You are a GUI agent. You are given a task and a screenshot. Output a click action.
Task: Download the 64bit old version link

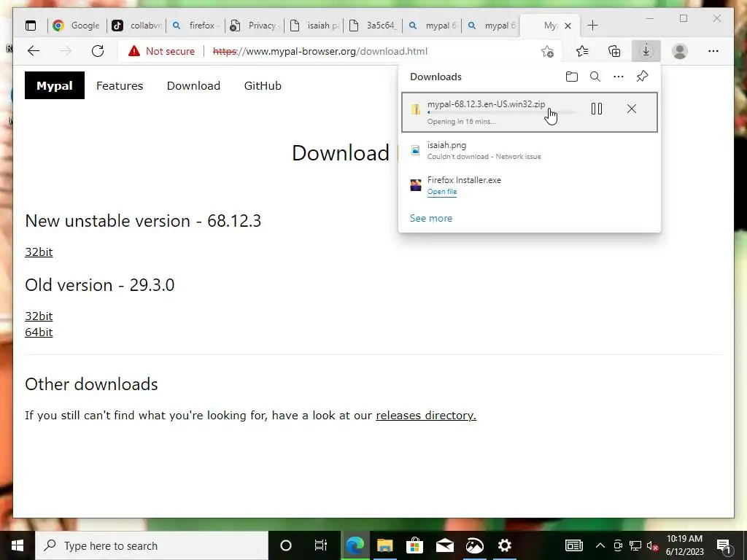coord(39,332)
